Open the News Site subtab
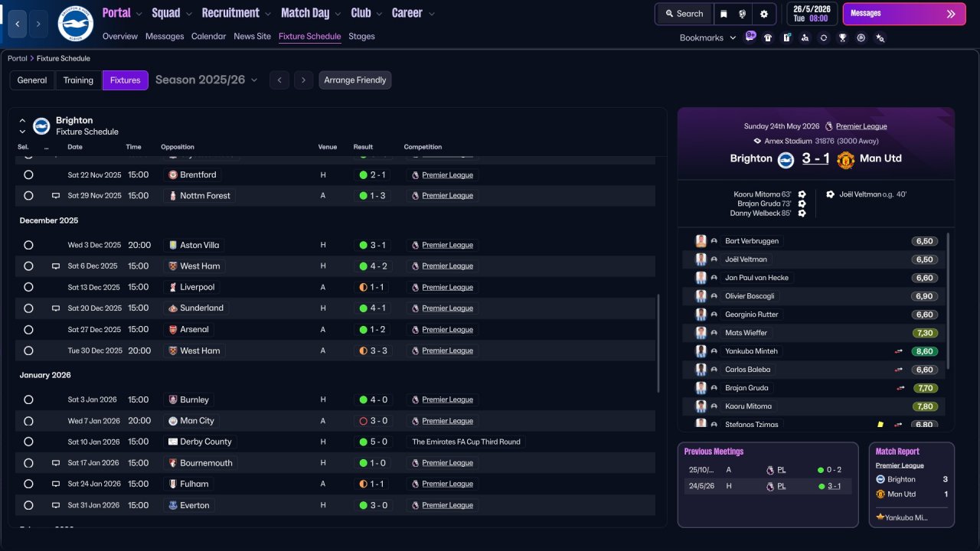 (252, 36)
